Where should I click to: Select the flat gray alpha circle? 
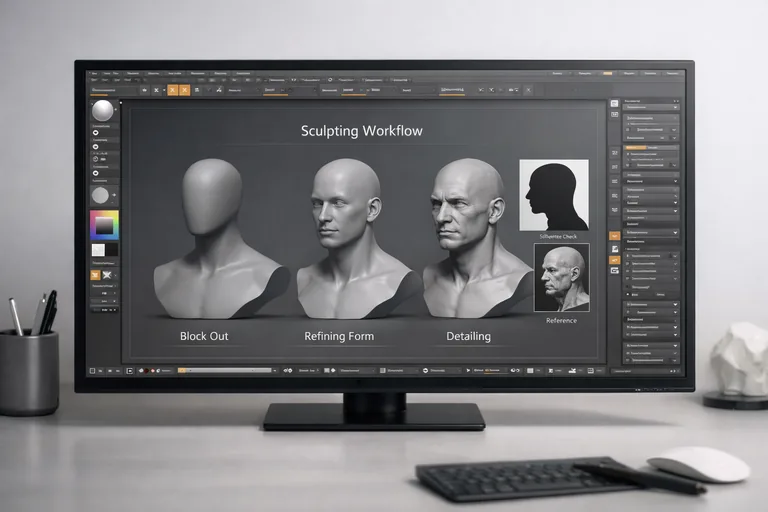coord(100,195)
